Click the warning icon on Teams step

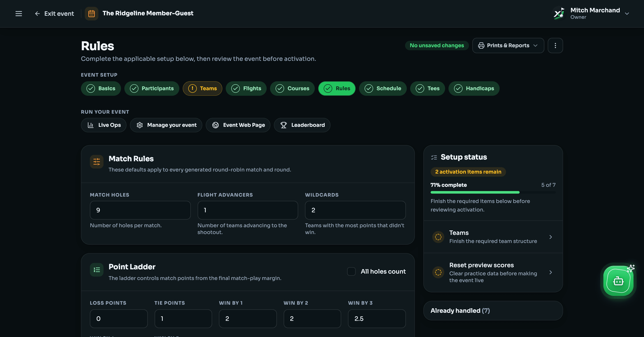pyautogui.click(x=193, y=89)
